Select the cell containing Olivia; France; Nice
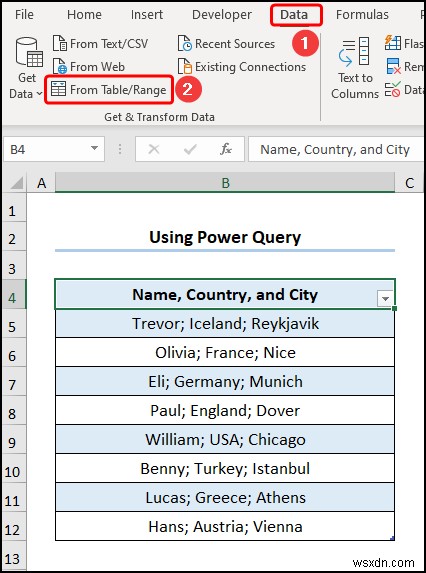Image resolution: width=426 pixels, height=573 pixels. point(225,353)
